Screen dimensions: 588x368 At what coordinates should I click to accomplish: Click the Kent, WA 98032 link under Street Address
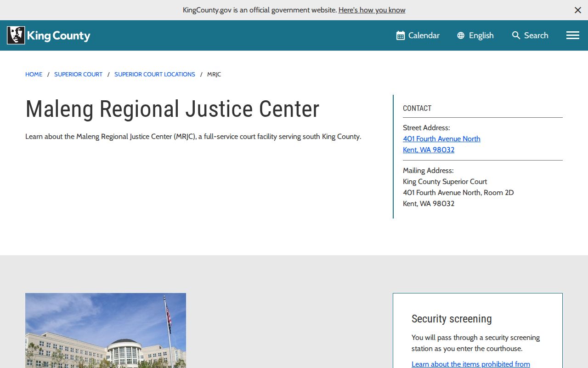(429, 149)
